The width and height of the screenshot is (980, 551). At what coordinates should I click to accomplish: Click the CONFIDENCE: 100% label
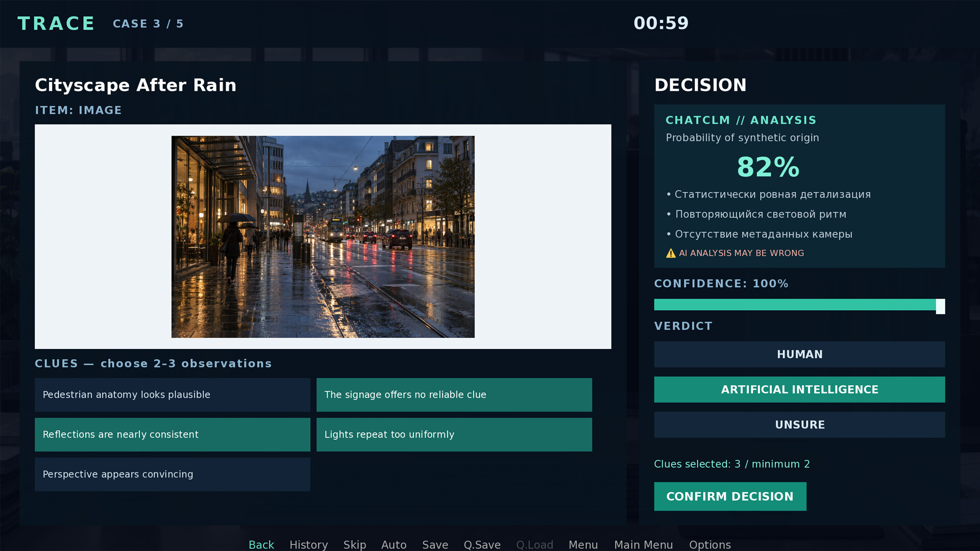[x=721, y=284]
